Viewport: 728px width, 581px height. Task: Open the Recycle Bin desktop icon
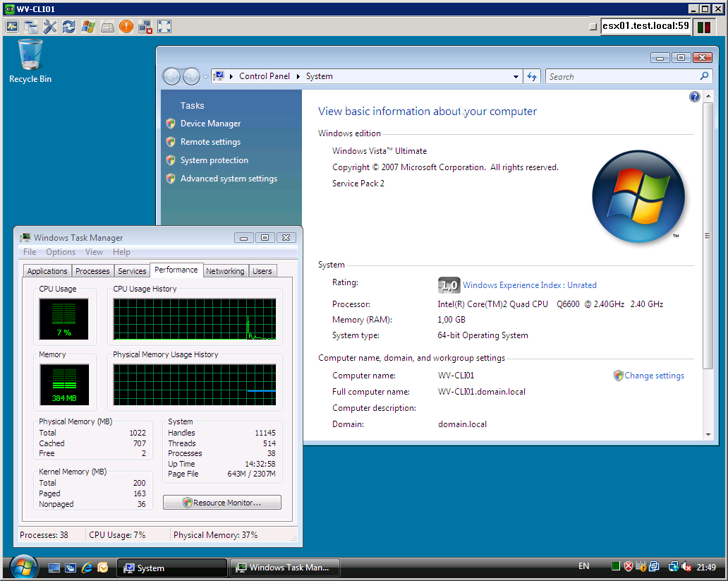pyautogui.click(x=30, y=61)
